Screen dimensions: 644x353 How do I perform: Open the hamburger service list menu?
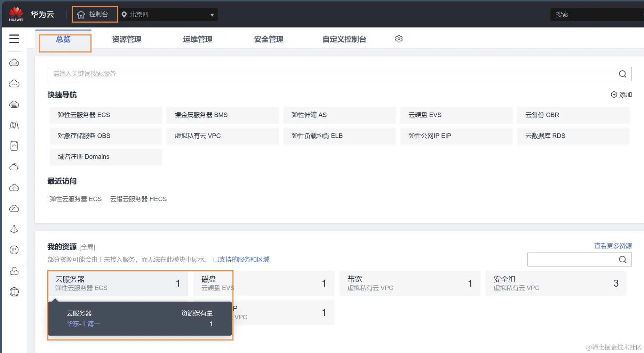tap(14, 39)
